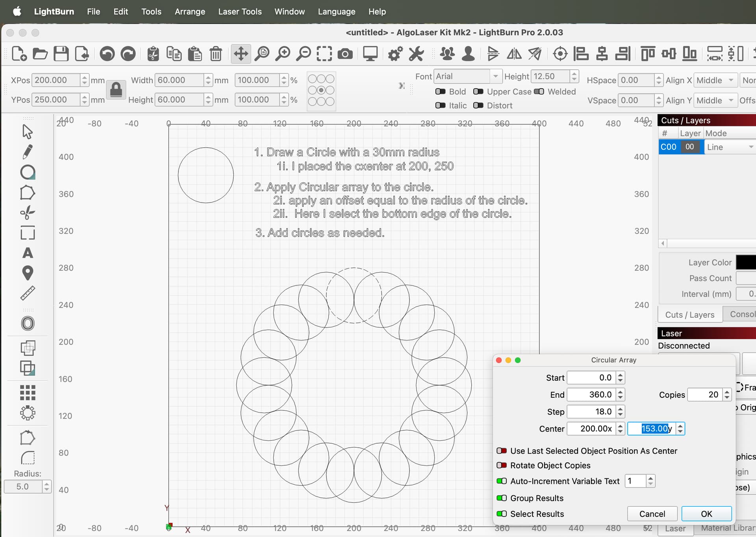Click the black Layer Color swatch
Image resolution: width=756 pixels, height=537 pixels.
coord(746,262)
